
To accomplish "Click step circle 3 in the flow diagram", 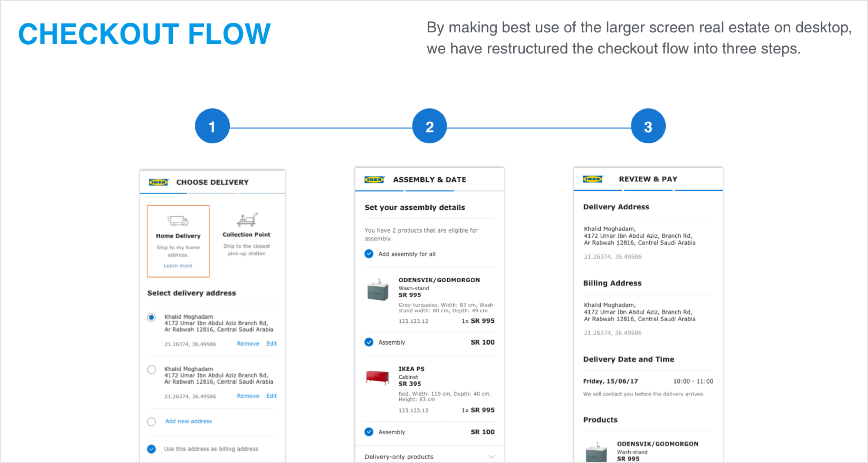I will [647, 126].
